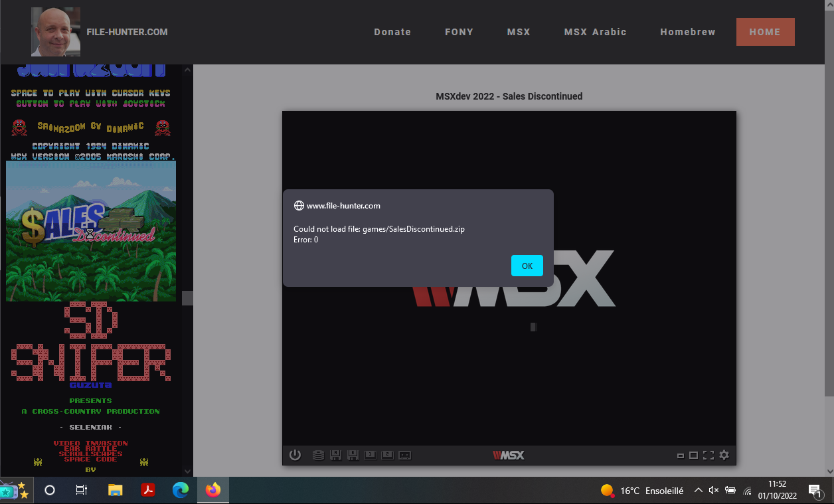Open Windows Task View
This screenshot has height=504, width=834.
coord(82,491)
